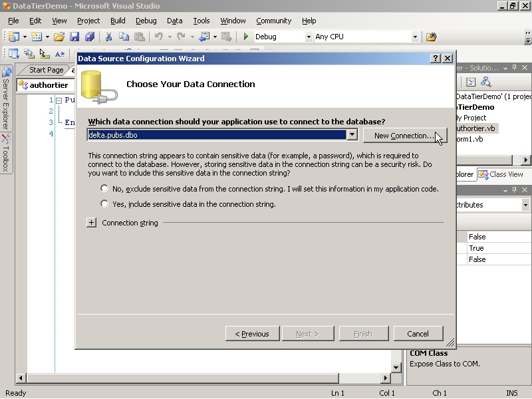The width and height of the screenshot is (532, 399).
Task: Click the Navigate Backward toolbar icon
Action: 204,37
